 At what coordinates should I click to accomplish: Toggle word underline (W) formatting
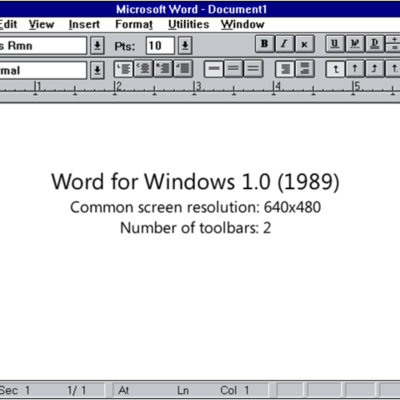coord(355,44)
